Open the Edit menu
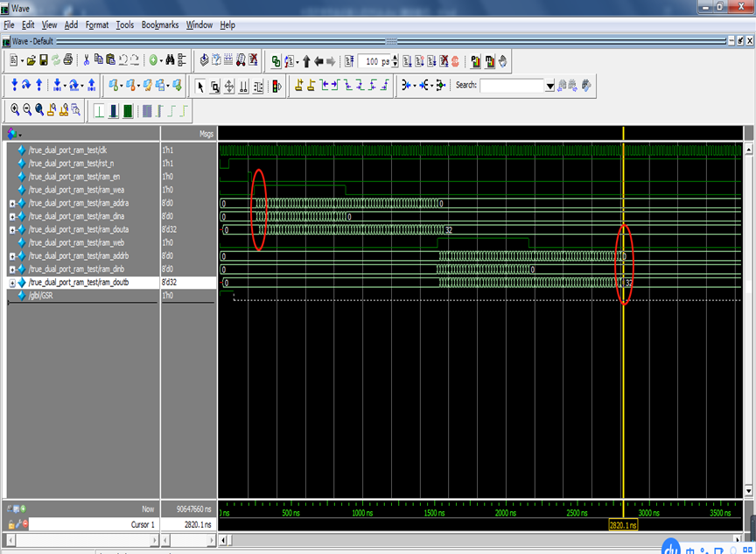 28,25
